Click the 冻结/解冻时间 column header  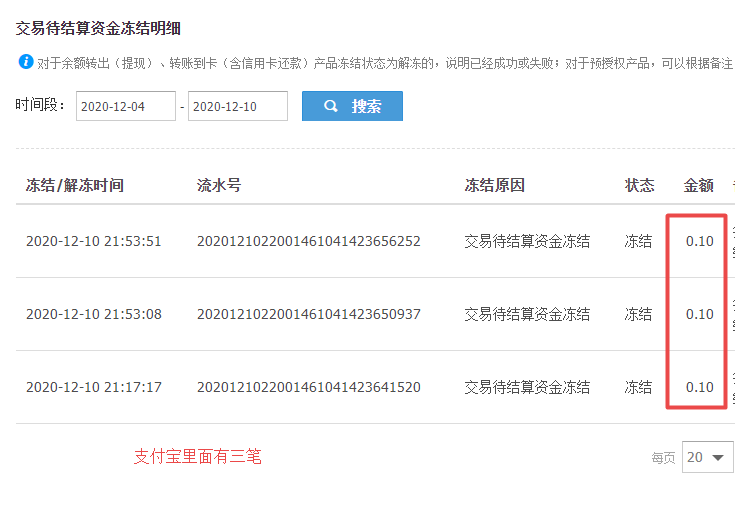[x=75, y=185]
